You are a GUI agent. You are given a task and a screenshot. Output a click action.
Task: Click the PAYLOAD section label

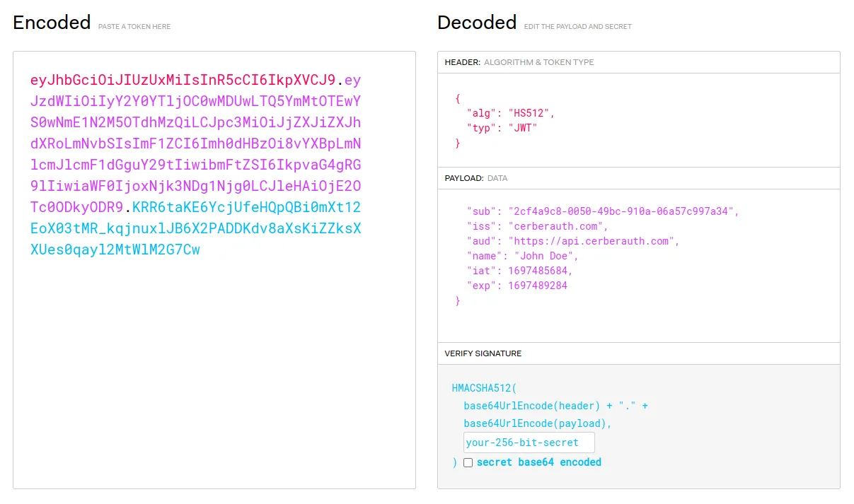coord(465,178)
